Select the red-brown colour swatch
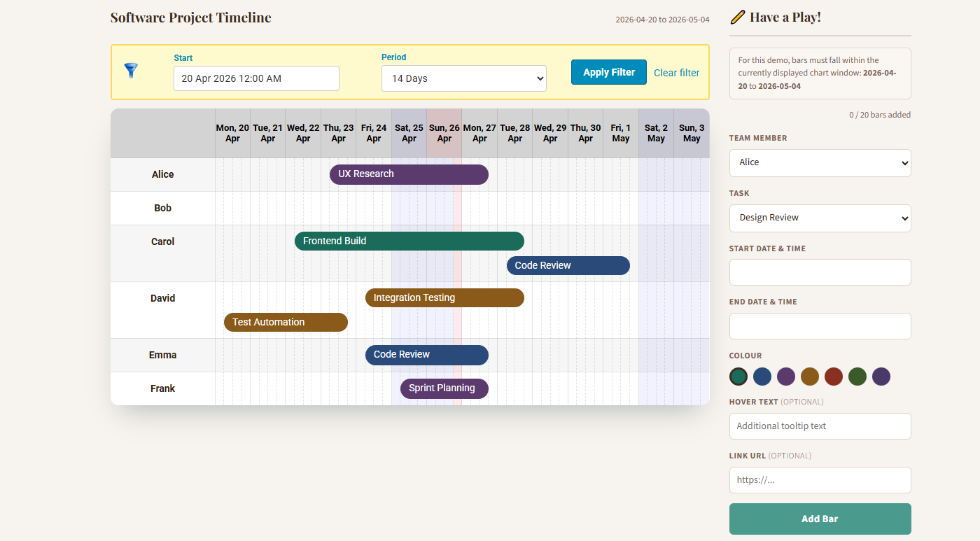 tap(834, 377)
